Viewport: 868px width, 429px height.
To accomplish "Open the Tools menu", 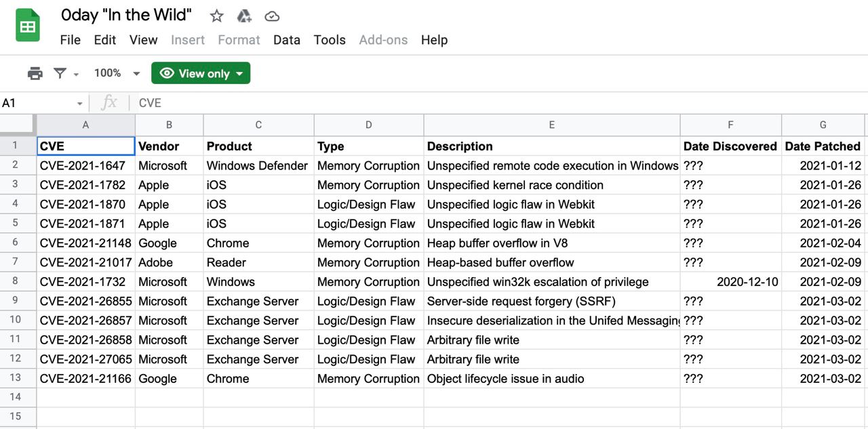I will pyautogui.click(x=330, y=40).
